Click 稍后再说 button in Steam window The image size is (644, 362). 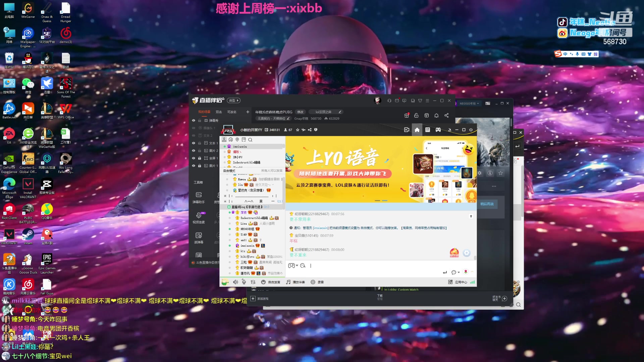coord(487,204)
